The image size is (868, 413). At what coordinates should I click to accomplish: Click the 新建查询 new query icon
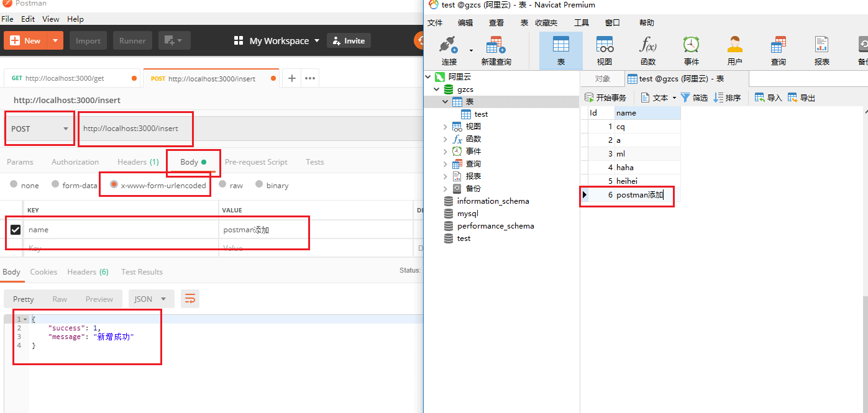pos(496,51)
